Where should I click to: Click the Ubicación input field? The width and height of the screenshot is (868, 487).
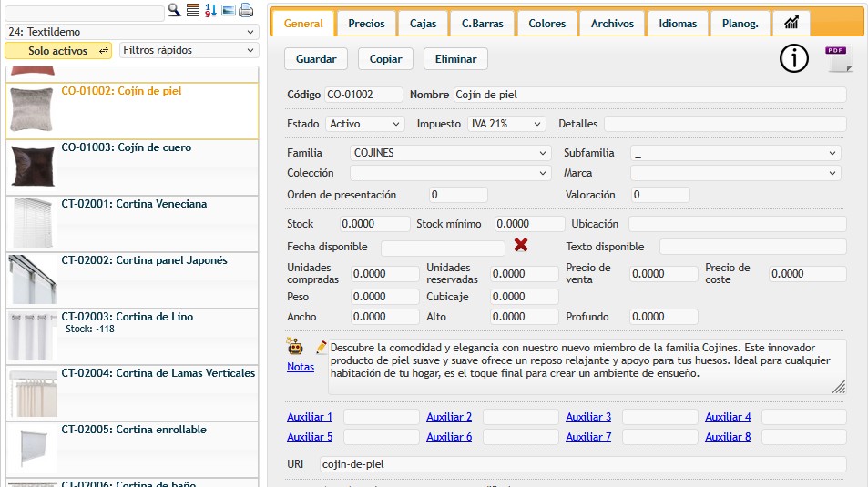coord(738,224)
